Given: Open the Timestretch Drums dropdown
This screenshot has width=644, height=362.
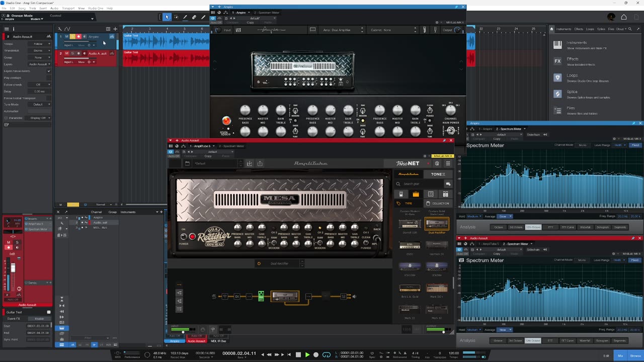Looking at the screenshot, I should tap(40, 51).
